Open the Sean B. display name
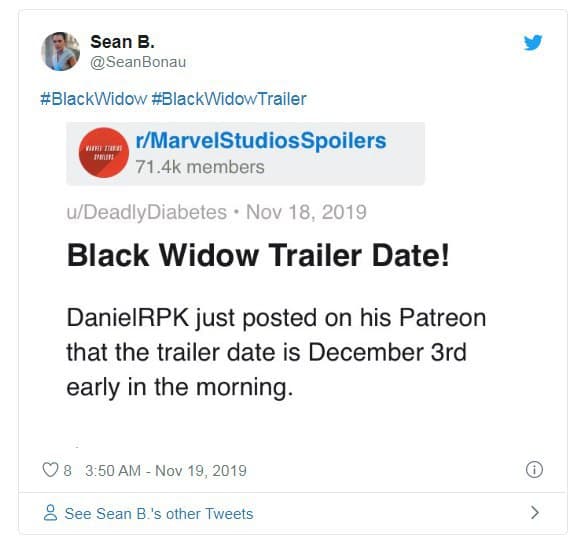The height and width of the screenshot is (551, 581). tap(122, 42)
